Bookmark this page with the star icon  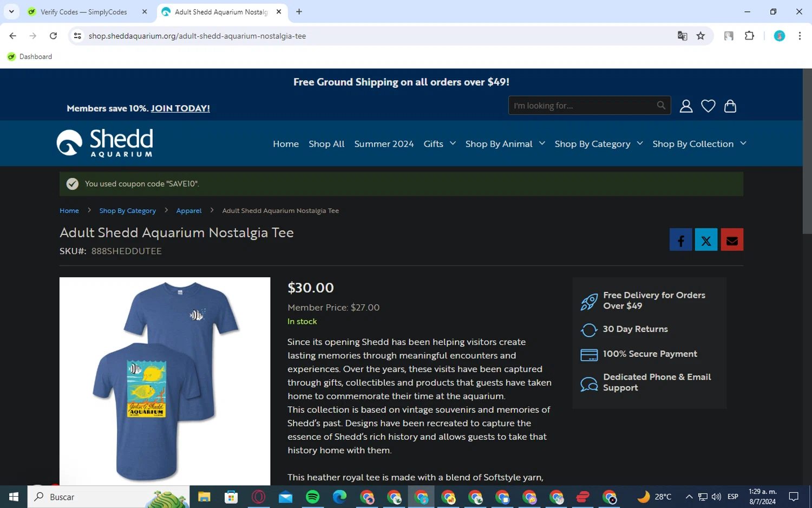(700, 36)
